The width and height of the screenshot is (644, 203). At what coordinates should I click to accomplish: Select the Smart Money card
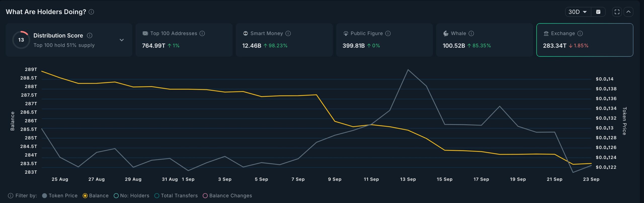pos(284,40)
